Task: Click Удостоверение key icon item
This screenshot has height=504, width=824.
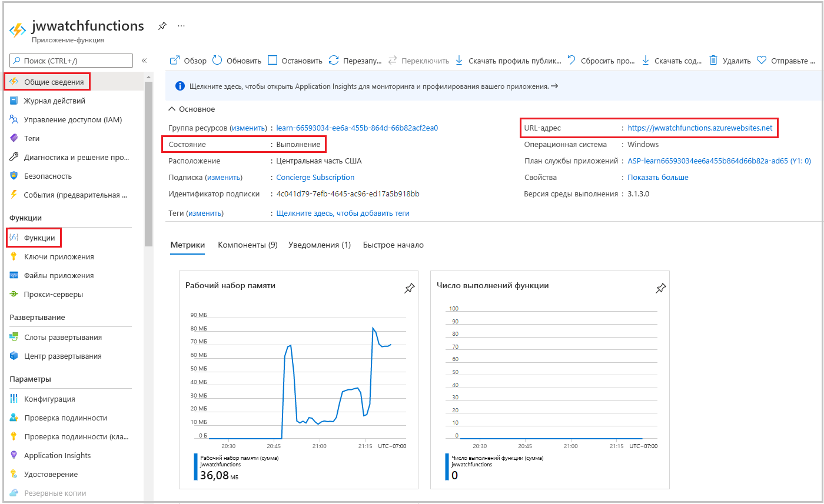Action: [14, 474]
